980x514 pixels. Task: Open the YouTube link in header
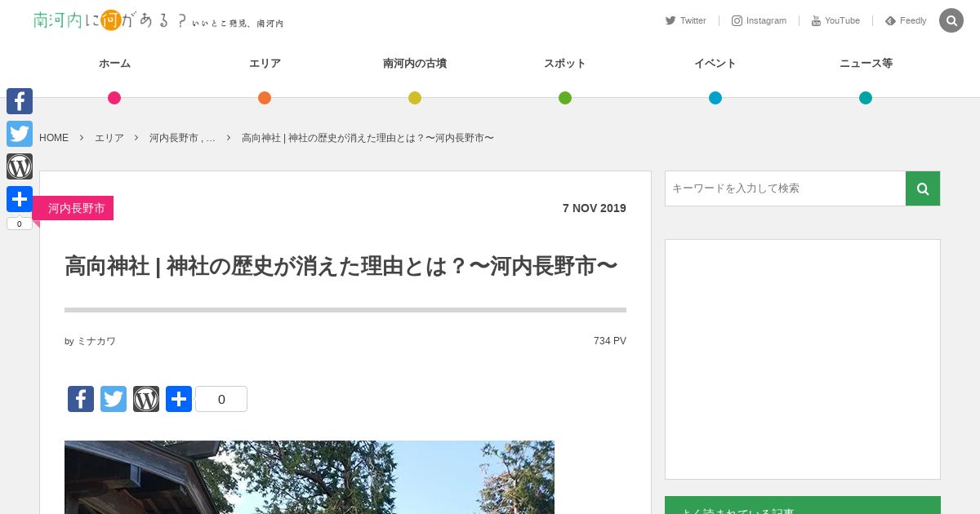[835, 20]
